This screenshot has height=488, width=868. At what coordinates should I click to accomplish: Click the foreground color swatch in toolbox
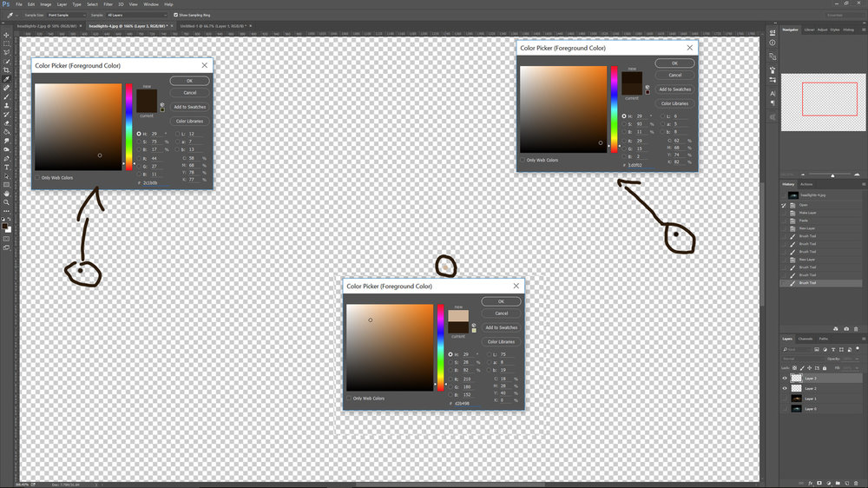4,226
